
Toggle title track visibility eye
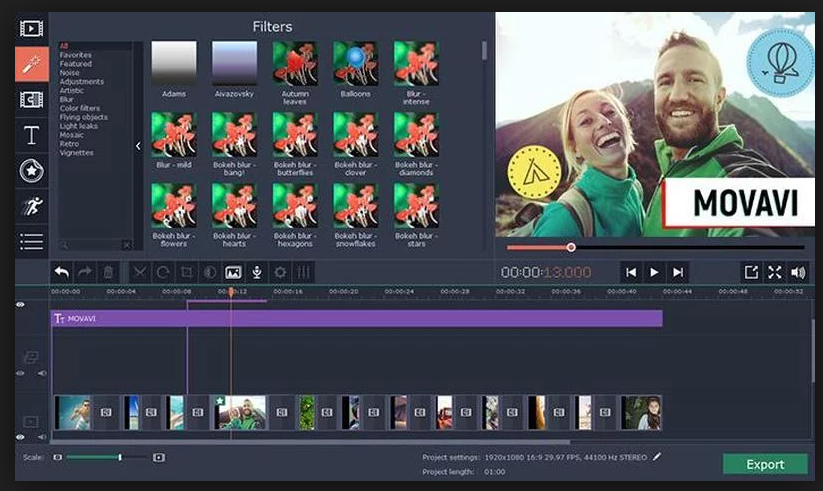click(x=20, y=305)
